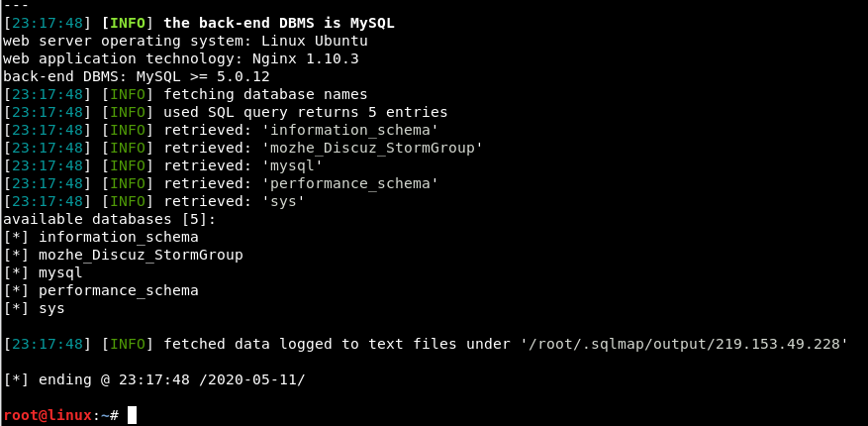Click the 'fetching database names' log line

265,94
